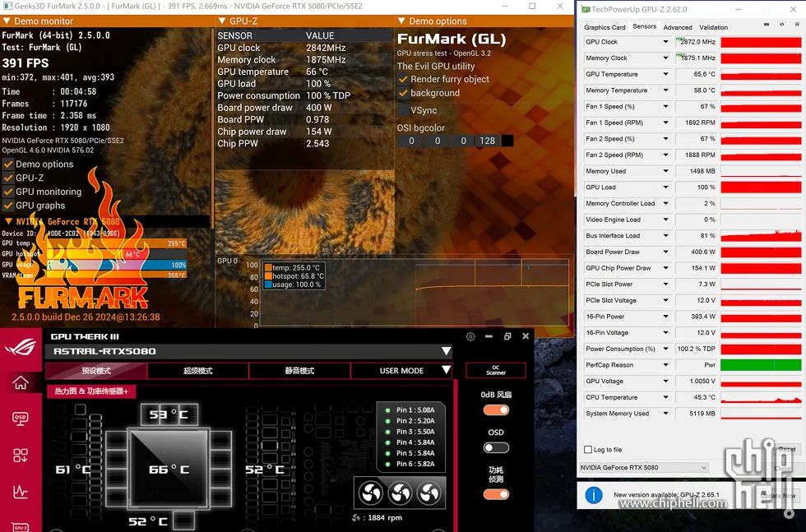
Task: Enable the VSync checkbox
Action: coord(404,110)
